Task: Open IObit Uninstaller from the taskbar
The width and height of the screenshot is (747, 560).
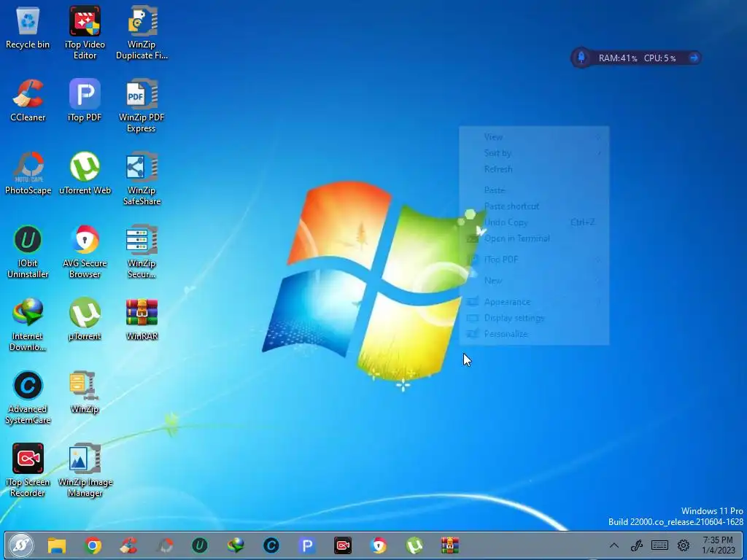Action: click(200, 545)
